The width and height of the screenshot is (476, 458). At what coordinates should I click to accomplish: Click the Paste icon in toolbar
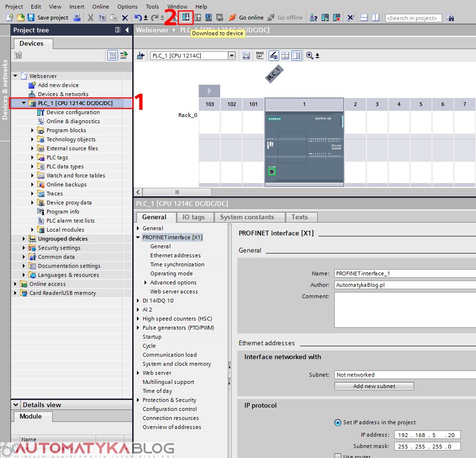click(x=113, y=18)
